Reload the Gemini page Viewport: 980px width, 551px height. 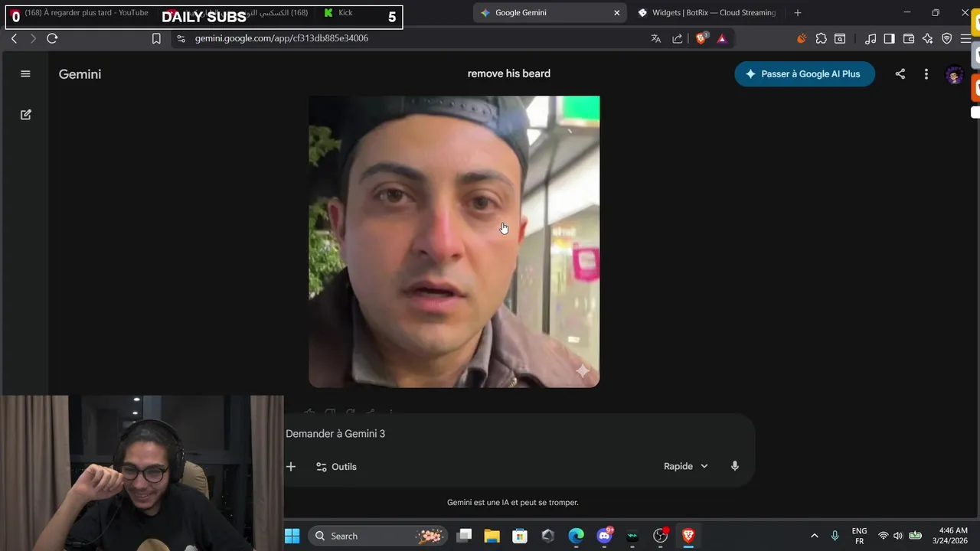[52, 38]
